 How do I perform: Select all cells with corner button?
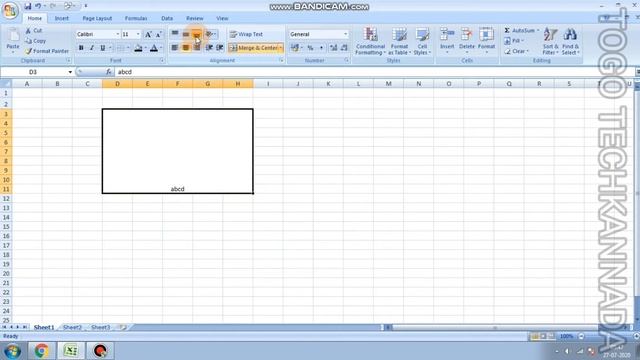click(6, 84)
